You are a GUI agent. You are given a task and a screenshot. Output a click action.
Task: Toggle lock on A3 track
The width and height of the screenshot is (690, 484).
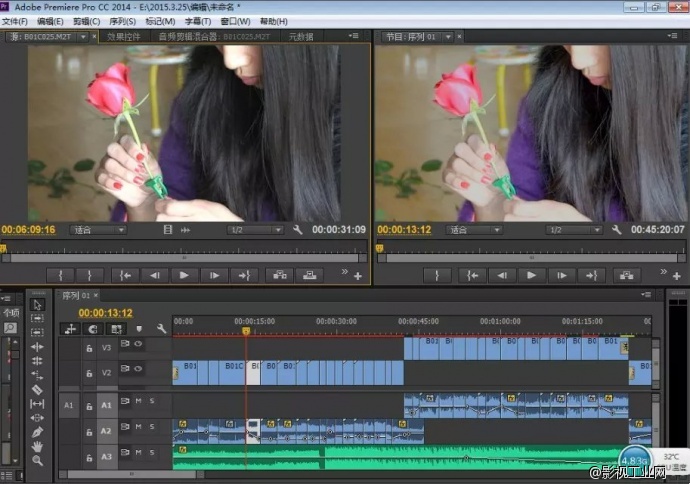89,458
